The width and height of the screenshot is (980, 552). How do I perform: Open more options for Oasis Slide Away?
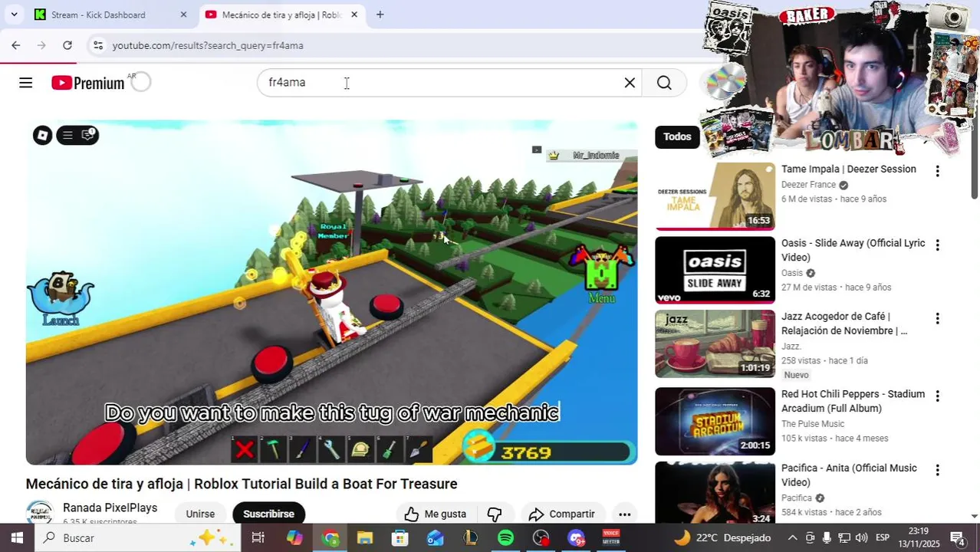(x=937, y=245)
